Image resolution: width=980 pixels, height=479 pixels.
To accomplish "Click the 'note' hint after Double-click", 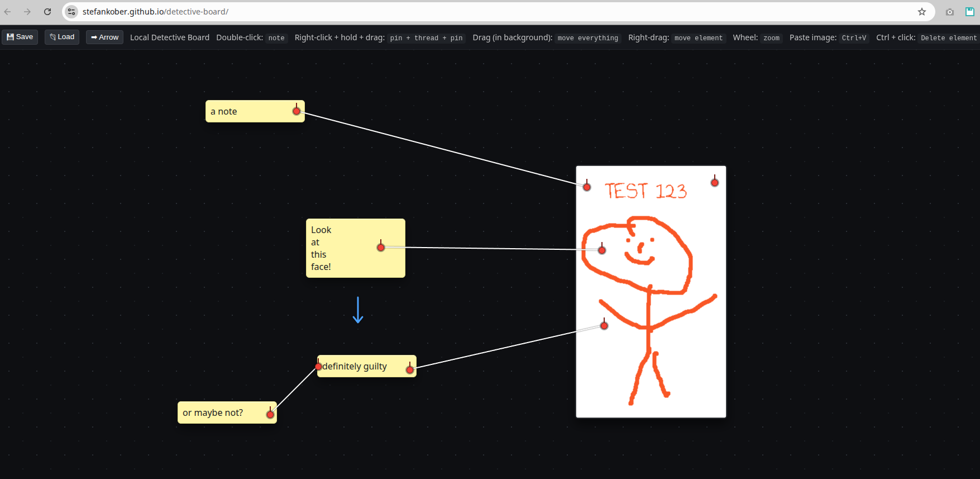I will [x=276, y=38].
